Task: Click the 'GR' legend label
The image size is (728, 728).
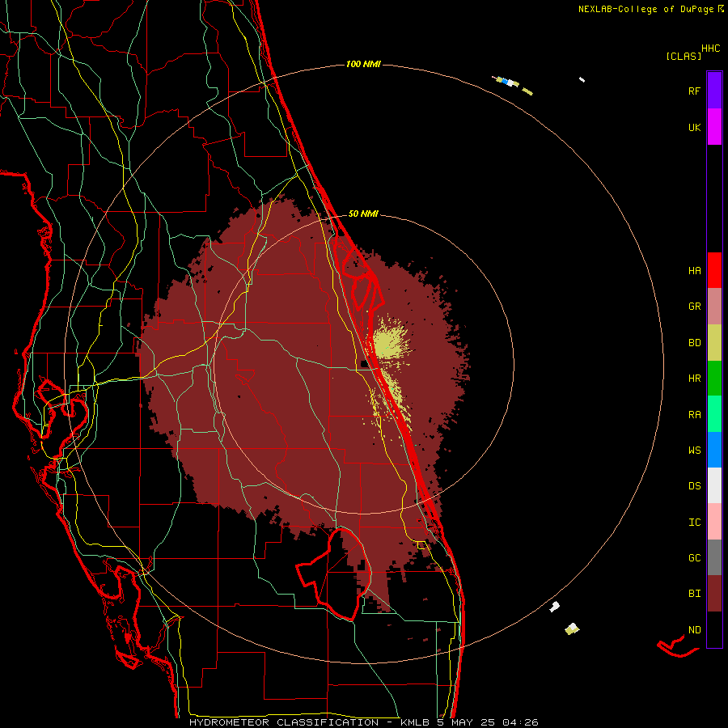Action: click(694, 307)
